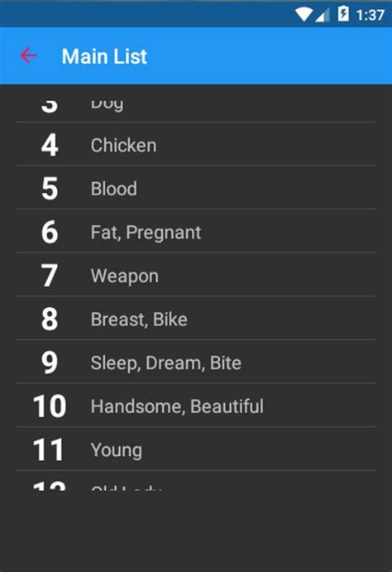Screen dimensions: 392x572
Task: Open list item 4 Chicken
Action: point(196,145)
